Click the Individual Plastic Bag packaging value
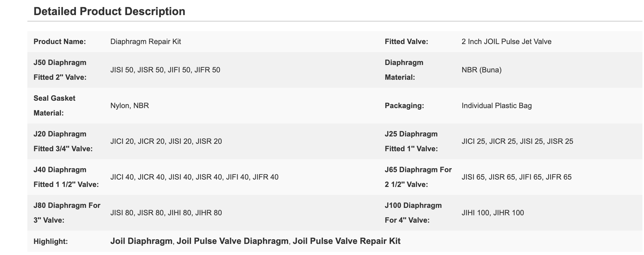The height and width of the screenshot is (255, 644). (x=496, y=106)
